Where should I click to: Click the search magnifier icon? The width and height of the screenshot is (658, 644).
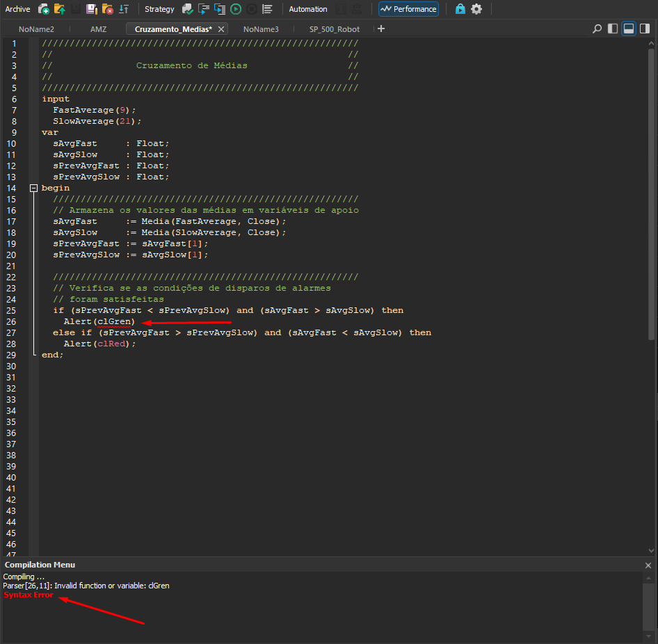[597, 29]
